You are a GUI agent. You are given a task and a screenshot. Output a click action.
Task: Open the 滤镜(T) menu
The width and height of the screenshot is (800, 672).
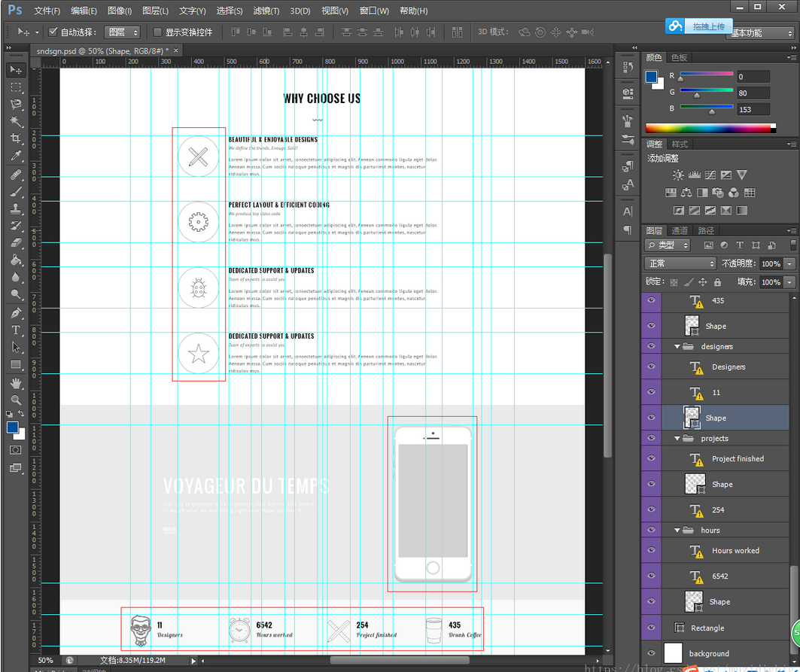(266, 11)
